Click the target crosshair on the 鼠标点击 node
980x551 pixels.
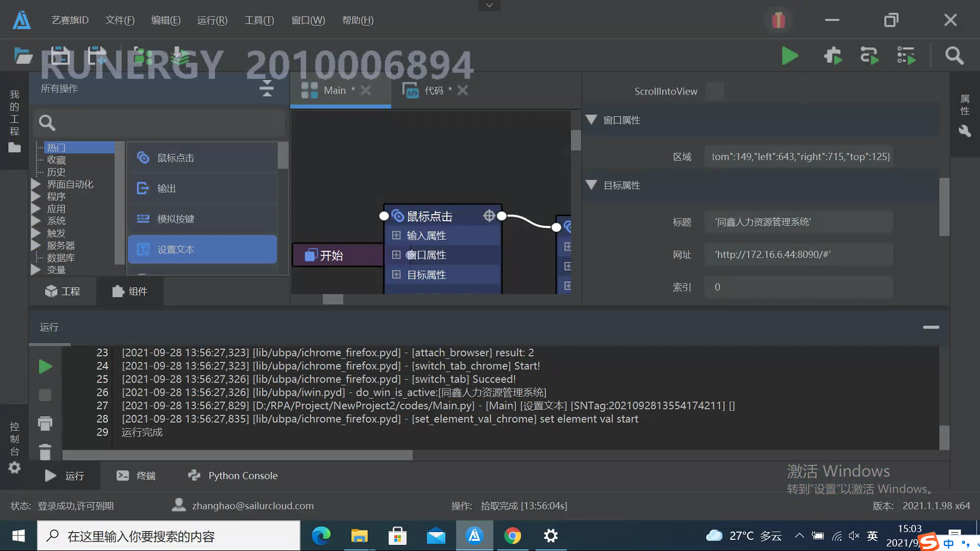489,216
